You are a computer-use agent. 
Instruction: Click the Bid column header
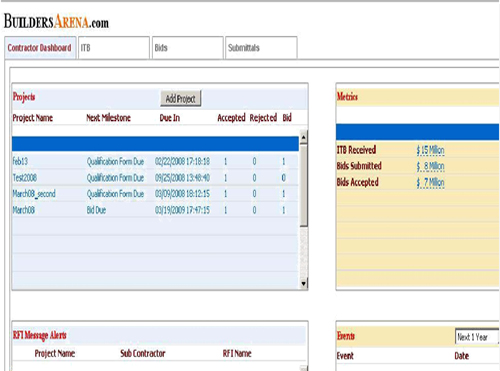tap(287, 118)
